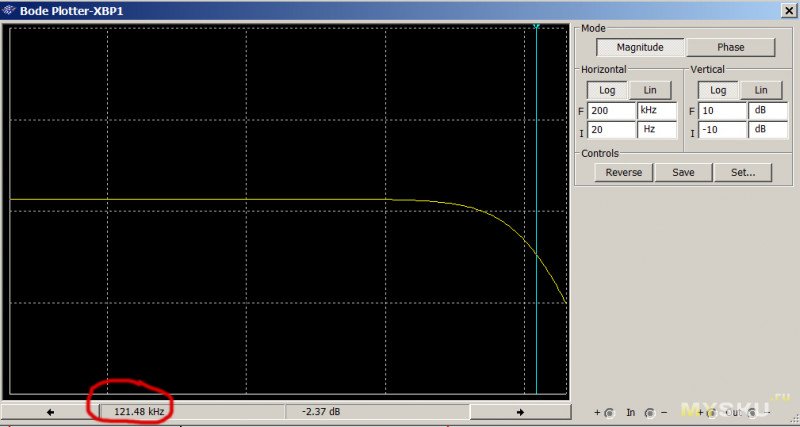
Task: Set Horizontal axis to Log scale
Action: [607, 90]
